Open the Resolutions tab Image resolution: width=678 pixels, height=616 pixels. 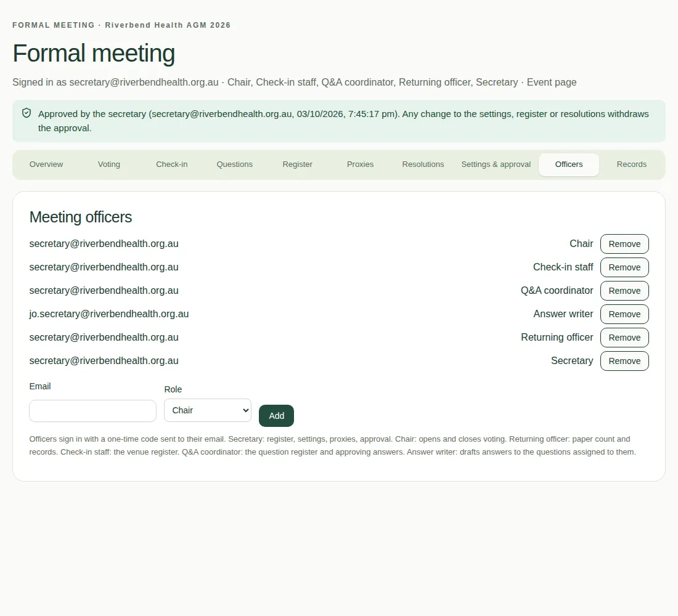point(423,164)
